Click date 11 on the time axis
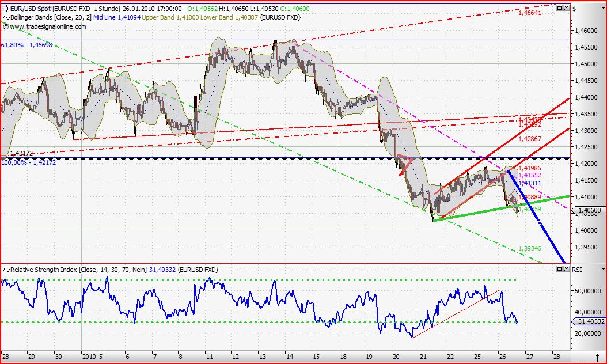This screenshot has height=364, width=607. (x=210, y=357)
